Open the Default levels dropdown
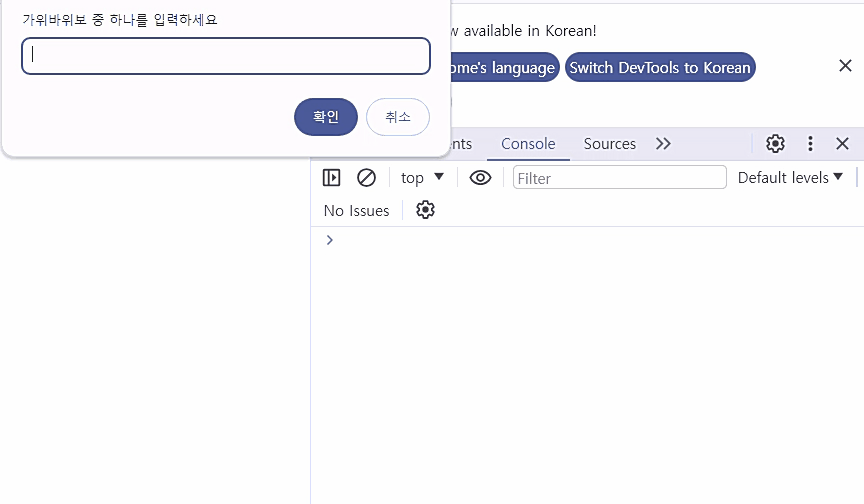Screen dimensions: 864x504 (x=790, y=177)
